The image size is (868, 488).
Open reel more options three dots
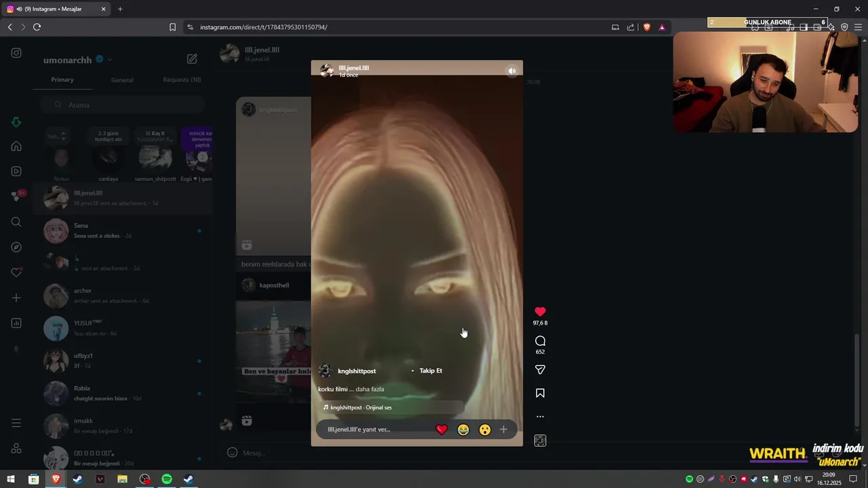pos(540,417)
